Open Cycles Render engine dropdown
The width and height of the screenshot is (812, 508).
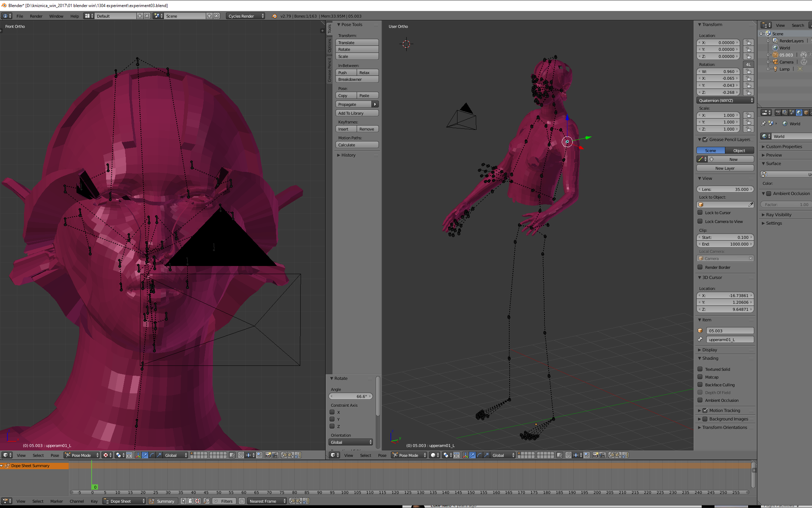[246, 16]
